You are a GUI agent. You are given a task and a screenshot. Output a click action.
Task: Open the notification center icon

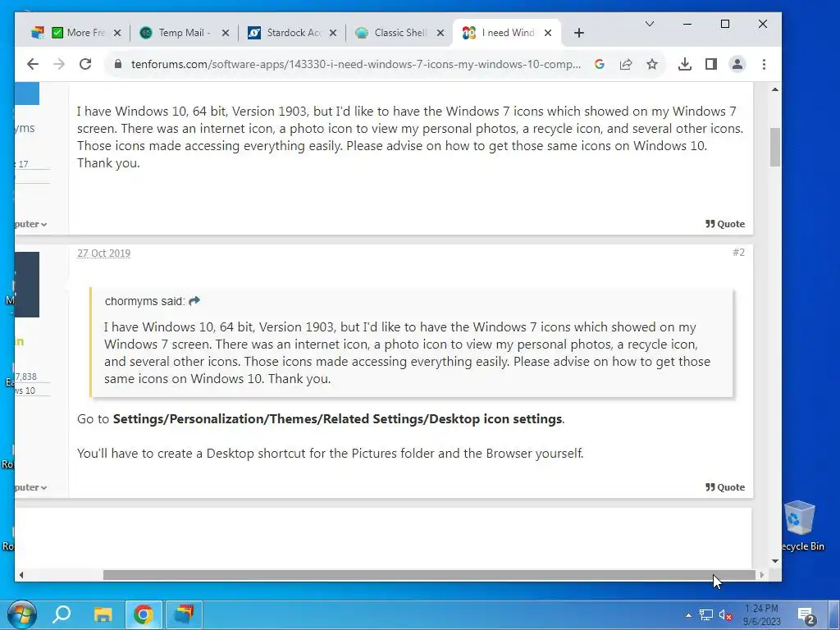coord(806,616)
